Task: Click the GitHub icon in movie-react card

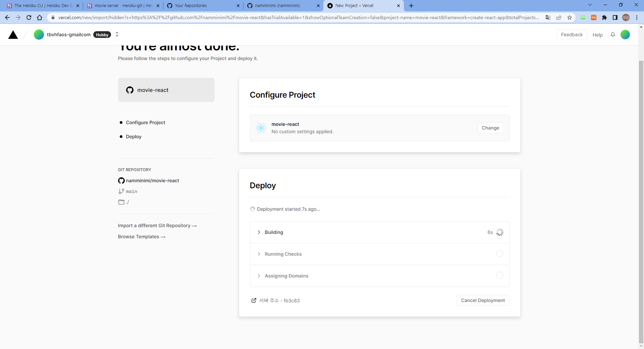Action: pos(130,90)
